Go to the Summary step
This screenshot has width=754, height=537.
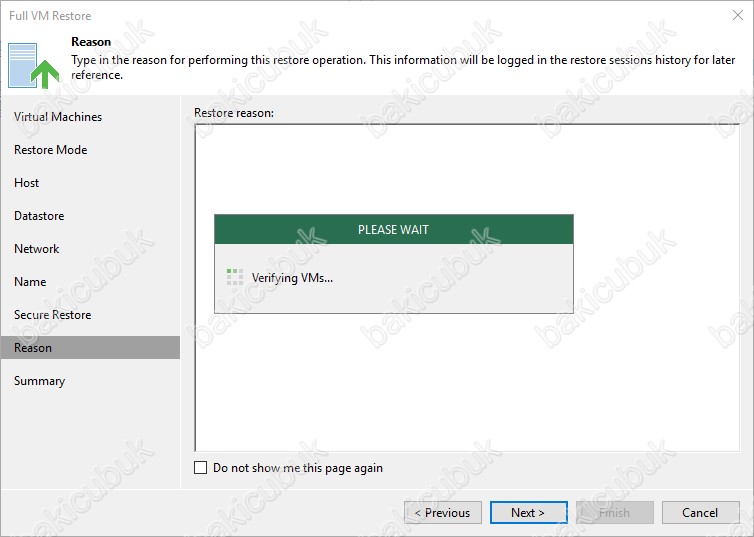(39, 381)
